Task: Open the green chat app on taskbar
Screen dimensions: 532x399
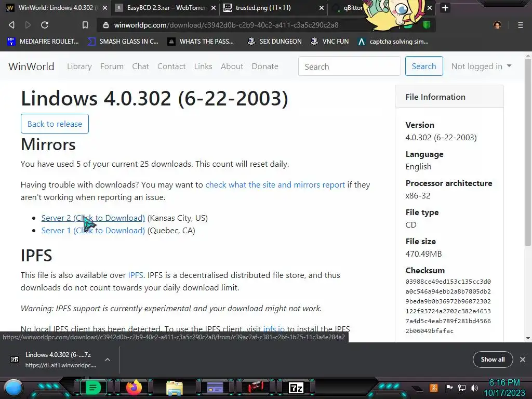Action: tap(93, 388)
